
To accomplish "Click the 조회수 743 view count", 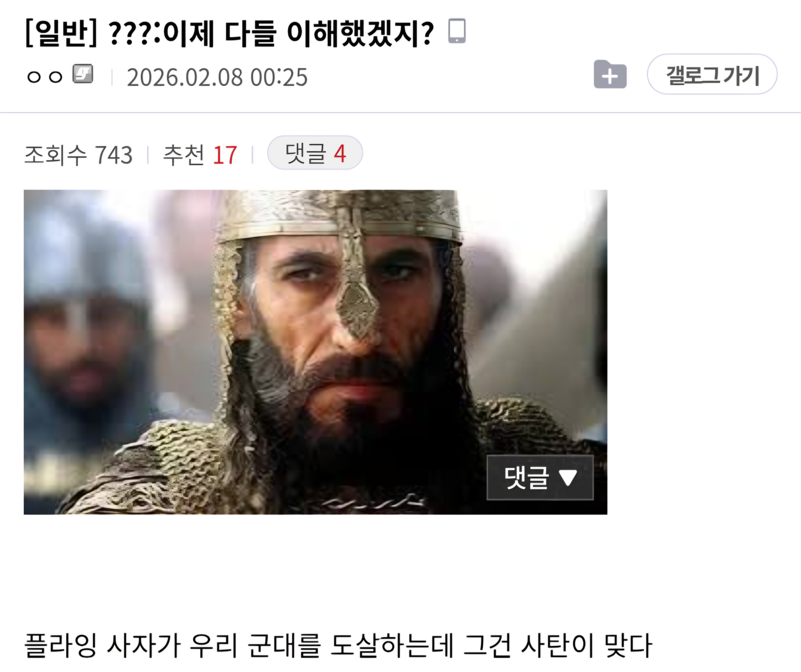I will pos(79,155).
